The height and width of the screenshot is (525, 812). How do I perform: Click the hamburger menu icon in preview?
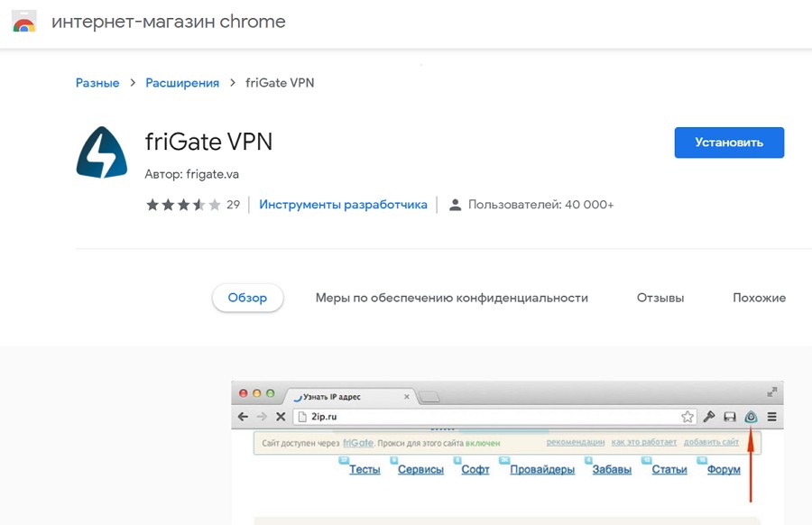click(x=771, y=416)
